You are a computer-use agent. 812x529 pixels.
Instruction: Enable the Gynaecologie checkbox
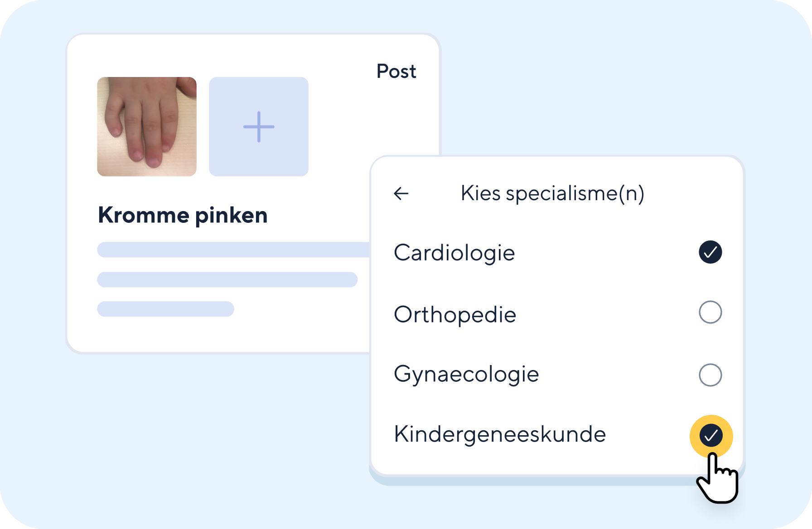click(710, 375)
